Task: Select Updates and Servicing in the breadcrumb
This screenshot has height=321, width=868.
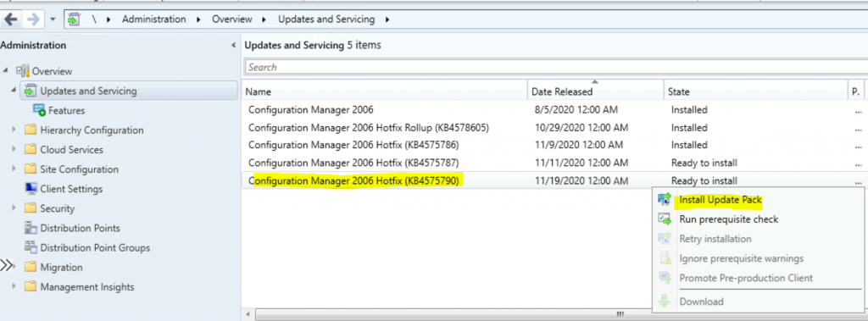Action: click(x=326, y=19)
